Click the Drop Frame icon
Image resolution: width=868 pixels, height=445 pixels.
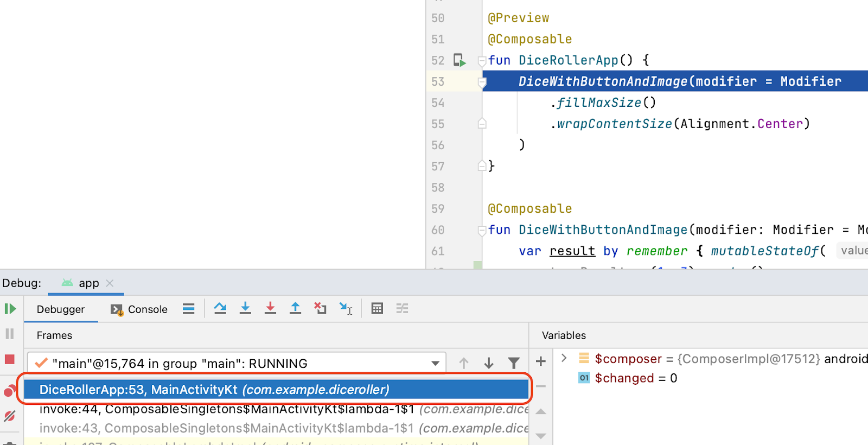[x=320, y=308]
